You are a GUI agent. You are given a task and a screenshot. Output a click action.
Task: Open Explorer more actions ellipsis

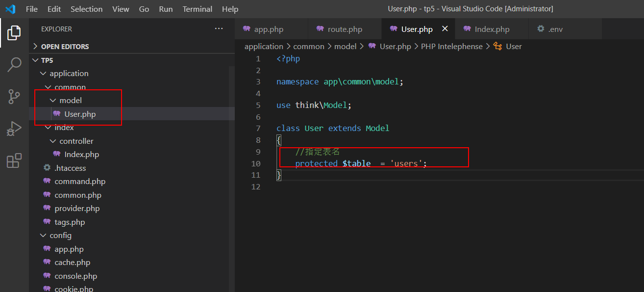(x=219, y=29)
